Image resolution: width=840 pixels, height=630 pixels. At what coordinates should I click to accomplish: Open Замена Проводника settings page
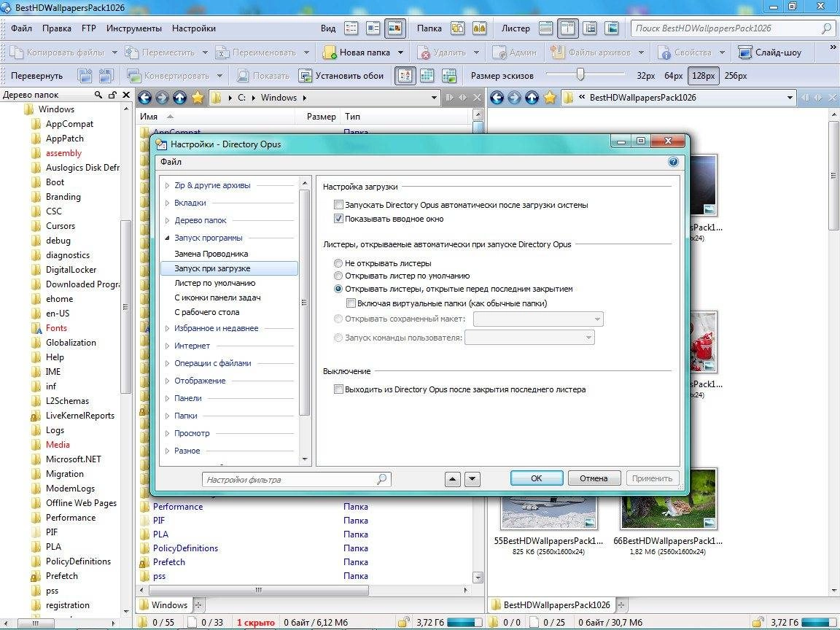tap(211, 254)
